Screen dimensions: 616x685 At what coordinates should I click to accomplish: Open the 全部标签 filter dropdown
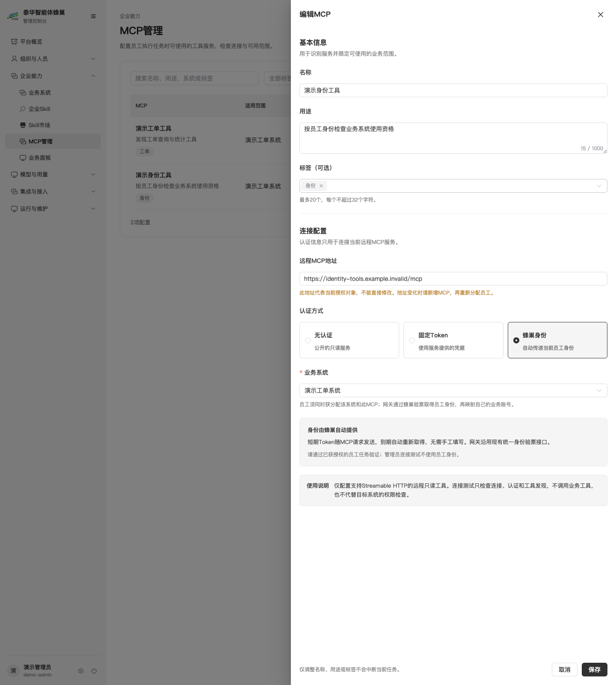(x=278, y=78)
